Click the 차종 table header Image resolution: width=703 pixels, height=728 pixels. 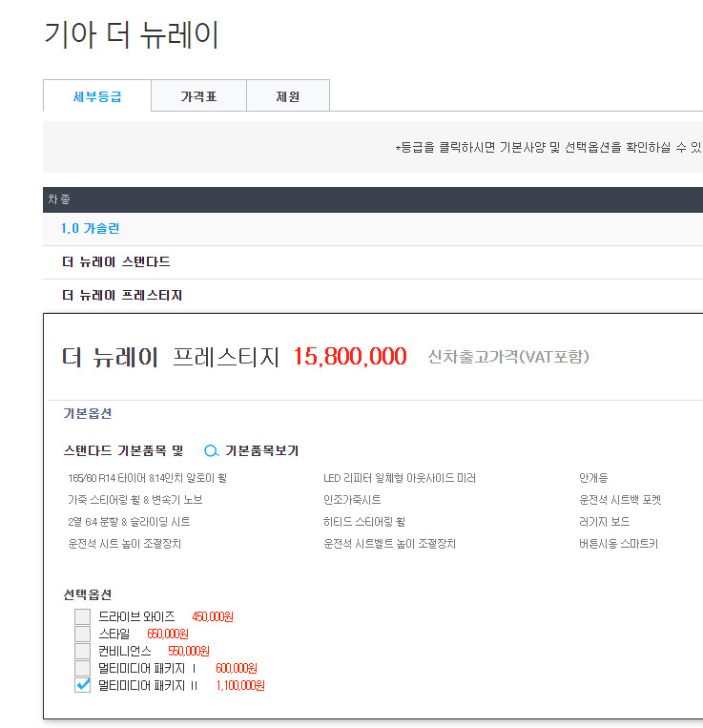tap(59, 199)
